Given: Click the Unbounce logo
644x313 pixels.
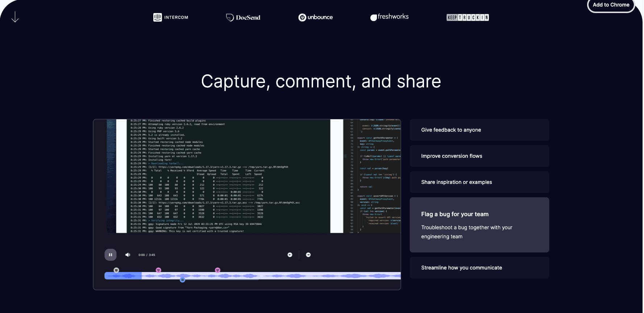Looking at the screenshot, I should [x=315, y=17].
